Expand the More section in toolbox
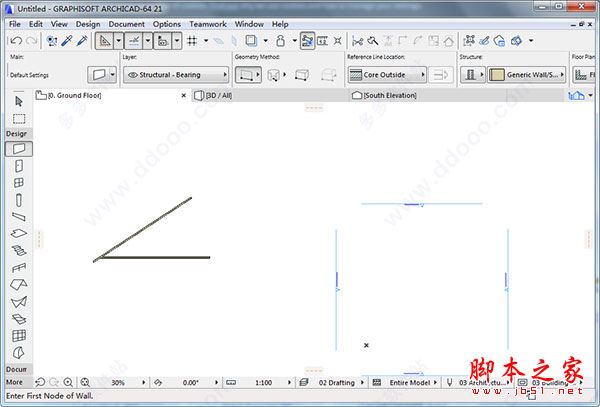This screenshot has height=407, width=600. pyautogui.click(x=15, y=382)
